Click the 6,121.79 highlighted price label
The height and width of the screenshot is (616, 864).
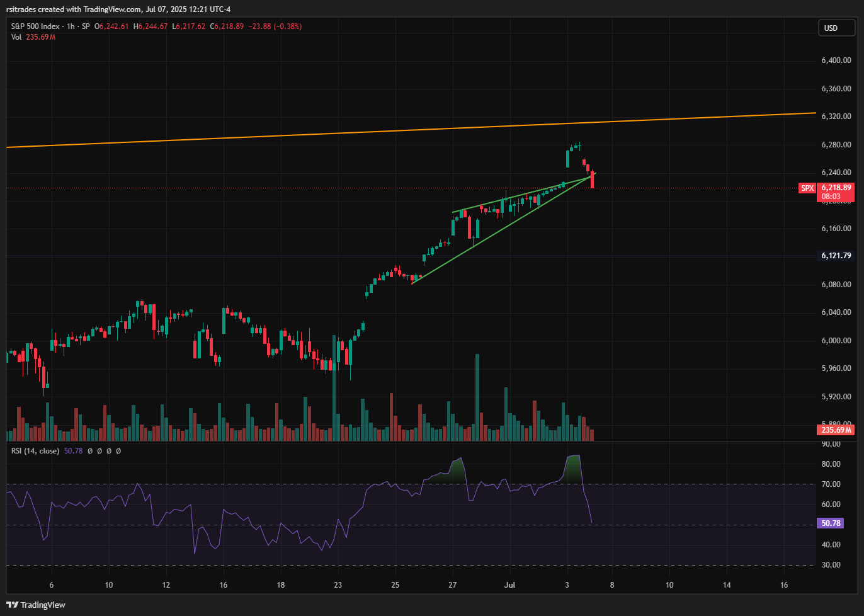836,256
